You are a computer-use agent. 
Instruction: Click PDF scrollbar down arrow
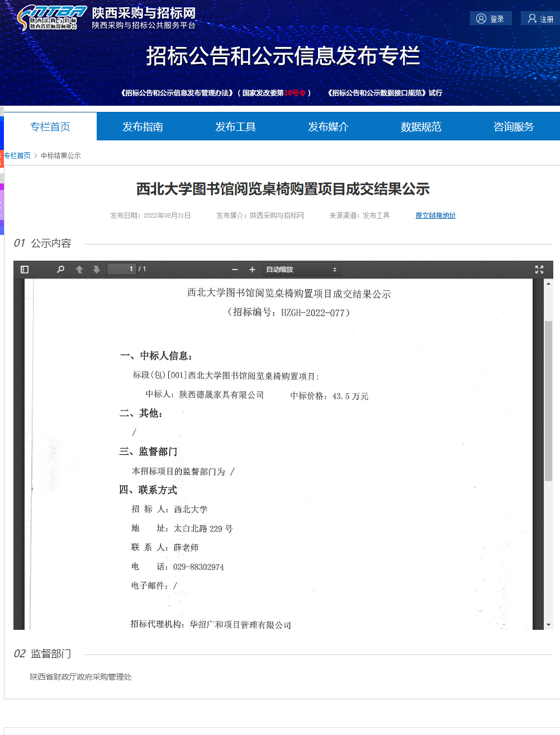548,624
